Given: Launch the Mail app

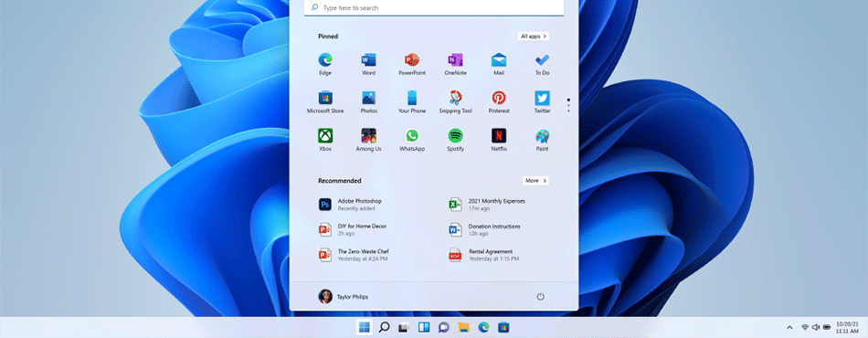Looking at the screenshot, I should pyautogui.click(x=499, y=64).
